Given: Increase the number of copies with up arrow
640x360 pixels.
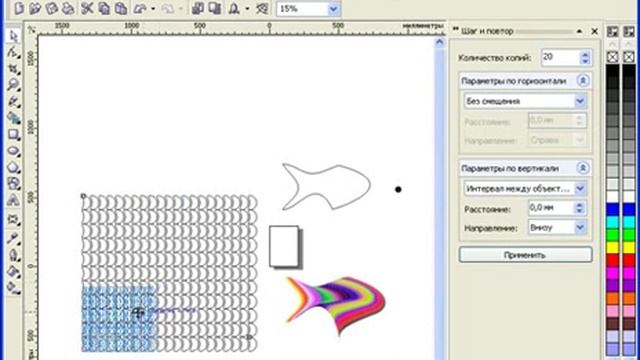Looking at the screenshot, I should pyautogui.click(x=585, y=54).
